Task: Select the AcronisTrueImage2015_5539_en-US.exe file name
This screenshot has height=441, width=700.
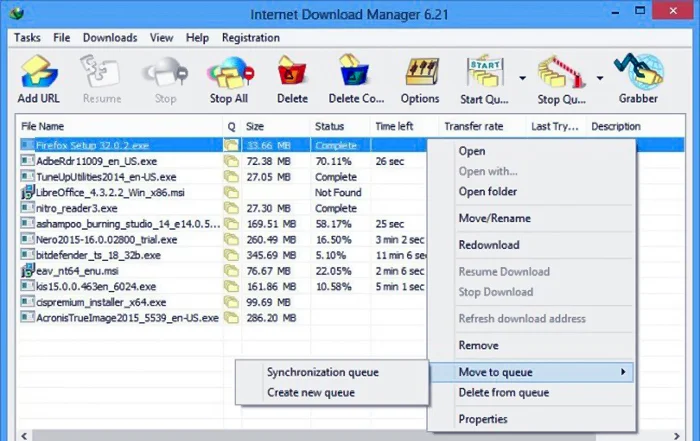Action: 127,318
